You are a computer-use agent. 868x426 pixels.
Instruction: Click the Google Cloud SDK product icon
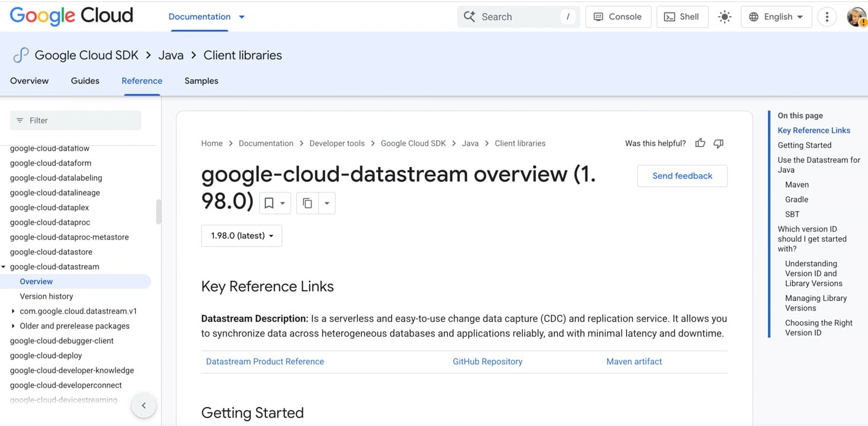point(20,55)
